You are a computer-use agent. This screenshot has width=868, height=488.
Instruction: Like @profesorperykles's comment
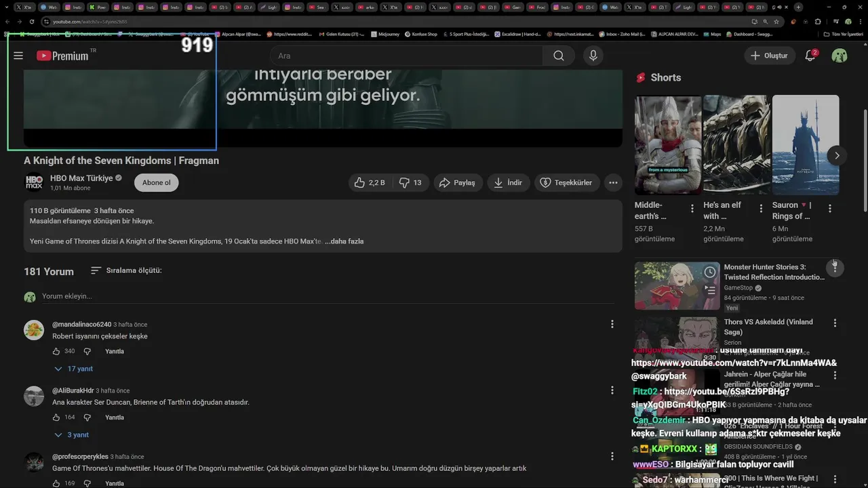[x=56, y=483]
